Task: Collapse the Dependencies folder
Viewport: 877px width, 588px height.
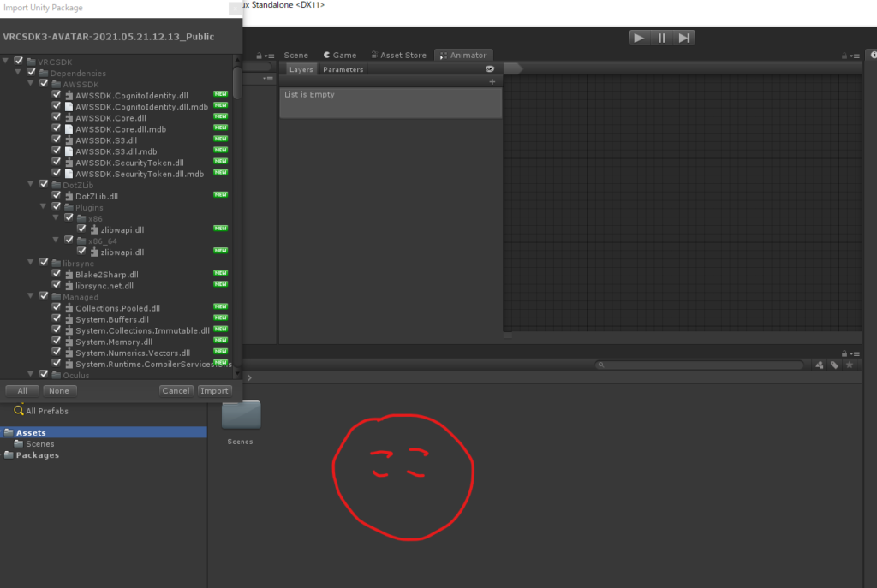Action: [x=18, y=72]
